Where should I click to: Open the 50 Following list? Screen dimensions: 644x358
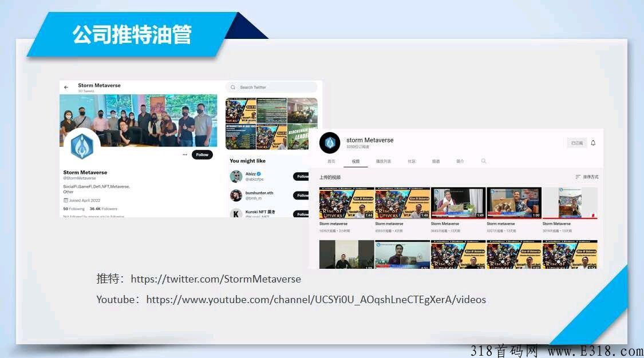[74, 209]
